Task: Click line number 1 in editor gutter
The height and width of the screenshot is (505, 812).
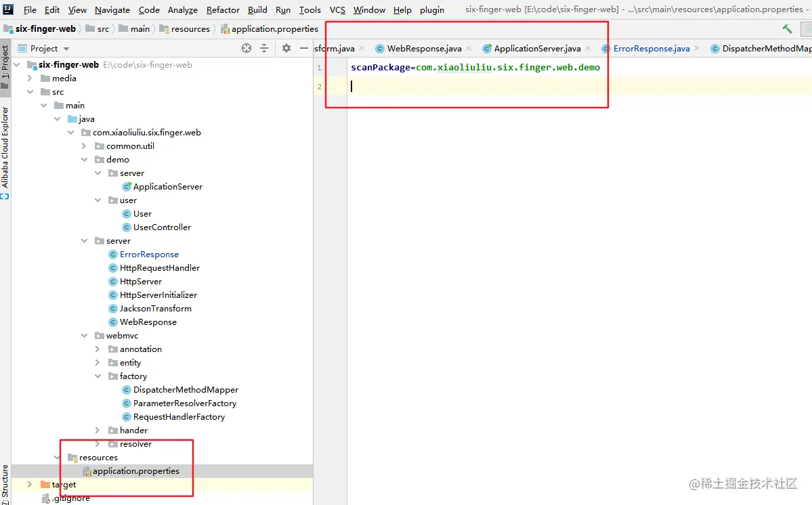Action: (x=319, y=67)
